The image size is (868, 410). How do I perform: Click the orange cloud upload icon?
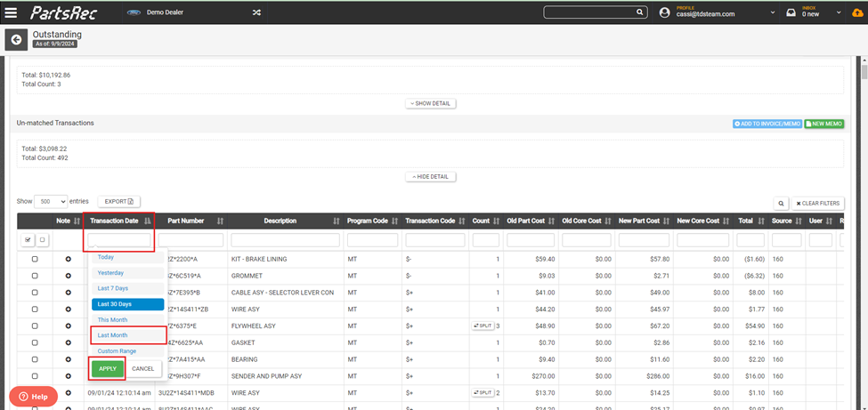(x=857, y=12)
